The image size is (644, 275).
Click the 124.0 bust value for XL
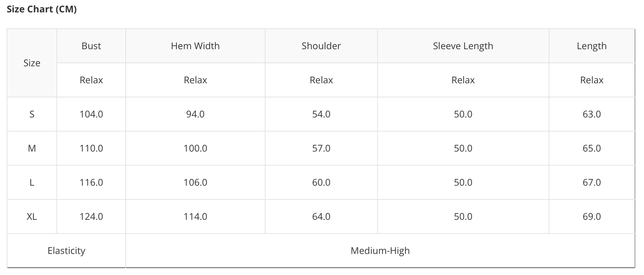tap(91, 216)
